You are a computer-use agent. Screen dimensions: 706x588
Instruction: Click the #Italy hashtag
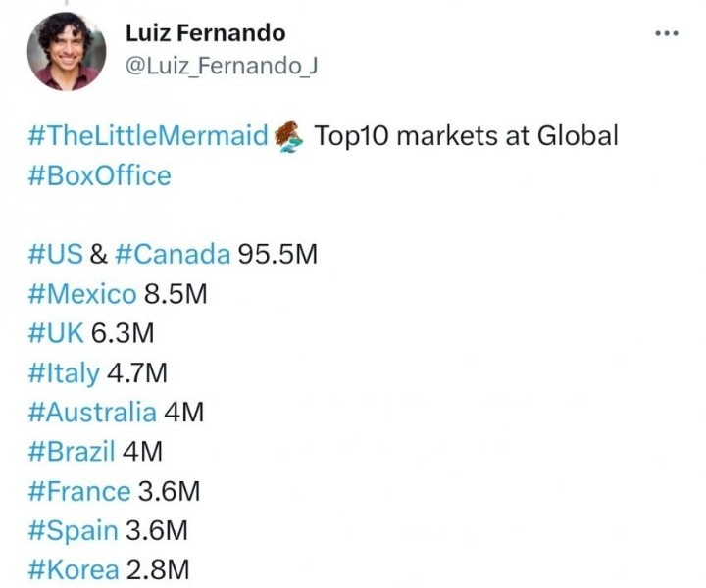point(65,372)
